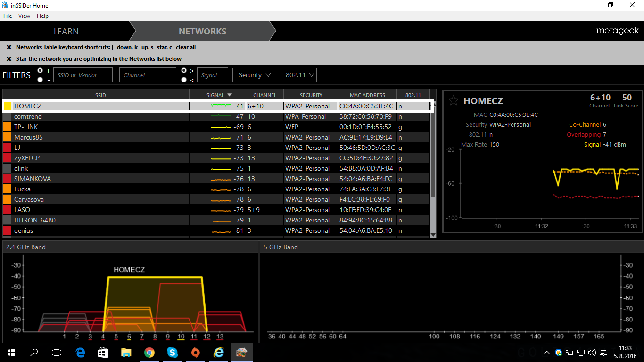Sort networks by SSID column header
644x362 pixels.
point(100,95)
